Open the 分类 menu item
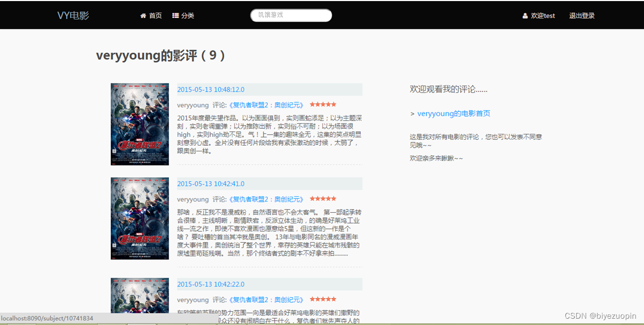The image size is (644, 325). pos(188,16)
